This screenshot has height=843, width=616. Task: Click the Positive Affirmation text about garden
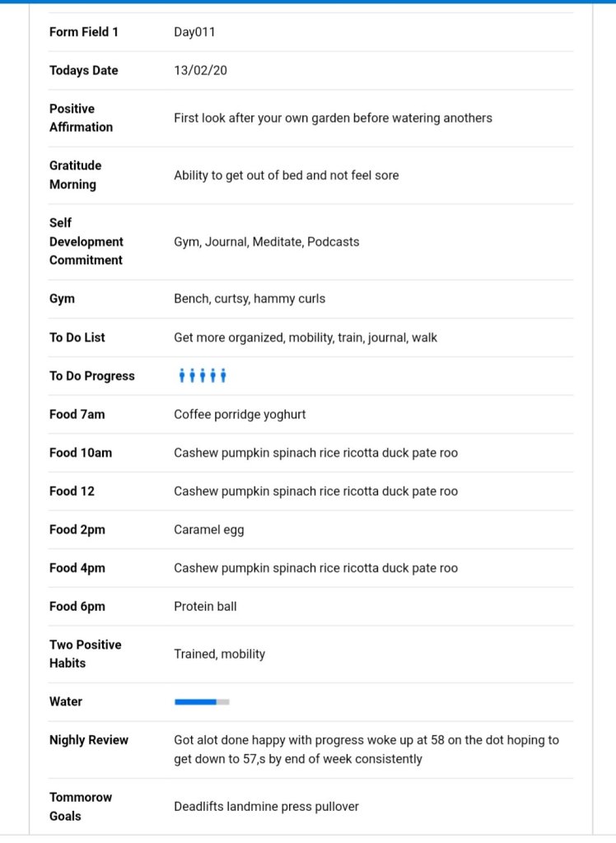click(x=333, y=118)
